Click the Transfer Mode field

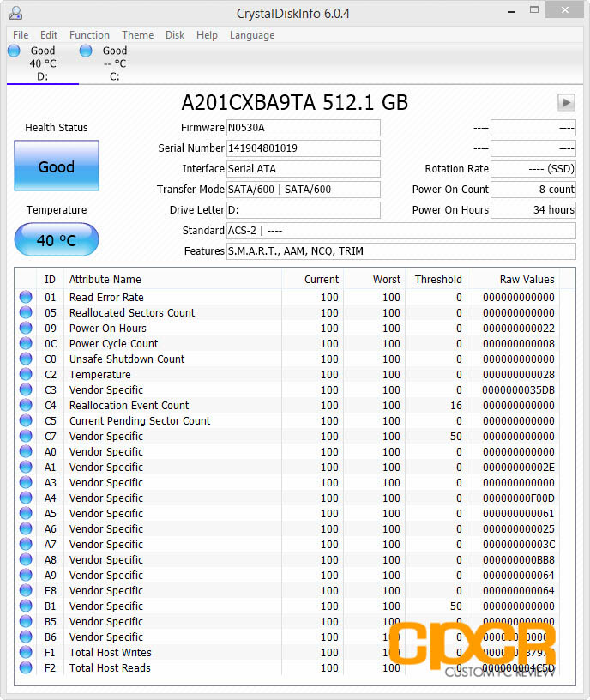click(304, 190)
